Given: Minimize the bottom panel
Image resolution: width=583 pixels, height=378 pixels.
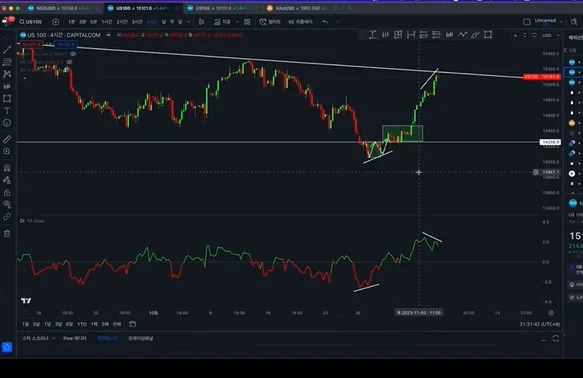Looking at the screenshot, I should click(543, 339).
